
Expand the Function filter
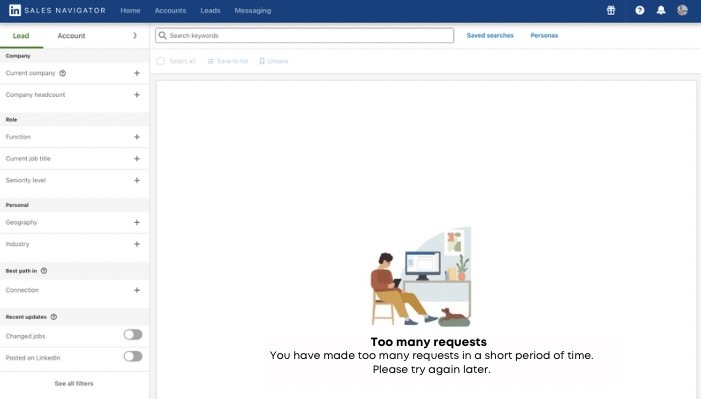[x=137, y=137]
